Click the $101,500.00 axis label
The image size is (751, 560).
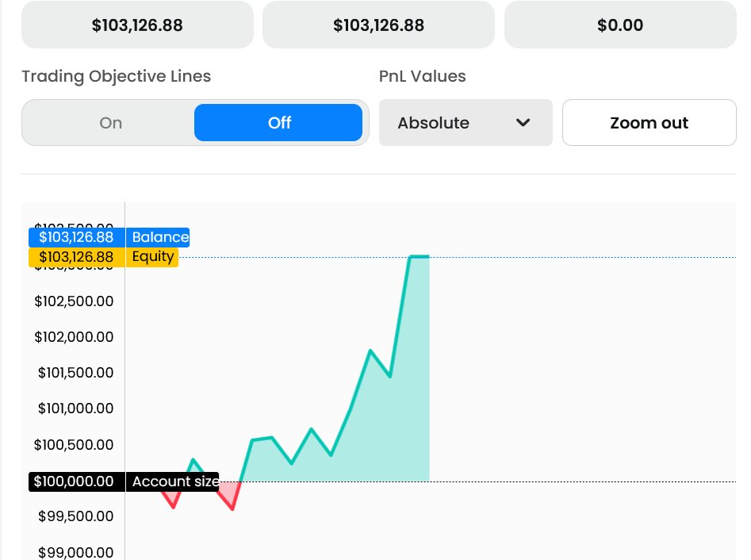pyautogui.click(x=75, y=373)
